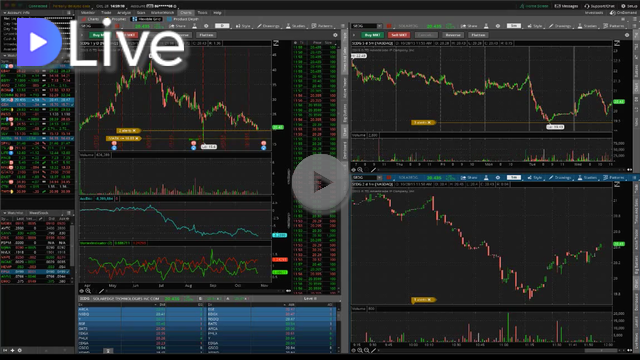640x360 pixels.
Task: Open Drawings menu on the left chart
Action: pyautogui.click(x=268, y=26)
